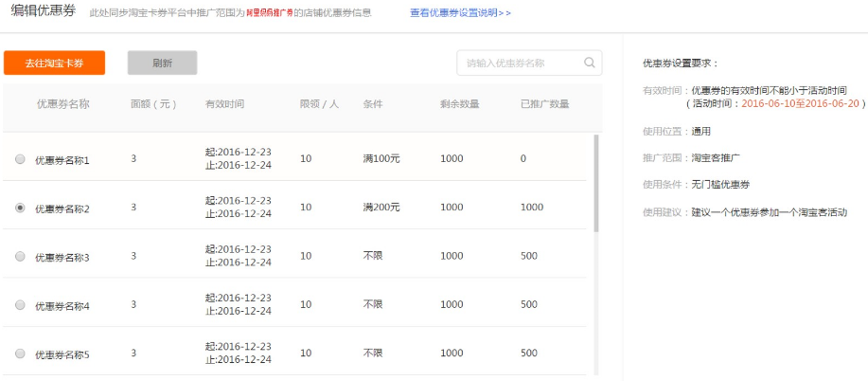Click the 建议一个优惠券参加一个淘宝客活动 suggestion text
This screenshot has width=868, height=381.
point(770,212)
